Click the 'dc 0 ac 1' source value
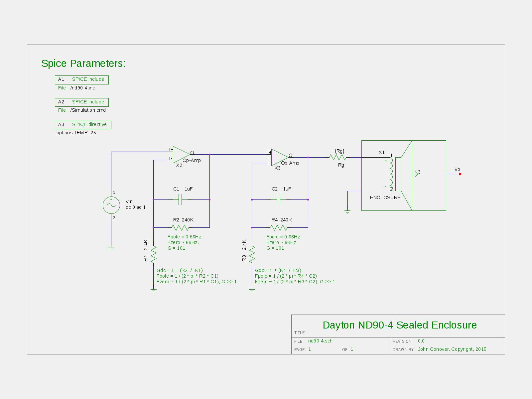 pyautogui.click(x=136, y=207)
